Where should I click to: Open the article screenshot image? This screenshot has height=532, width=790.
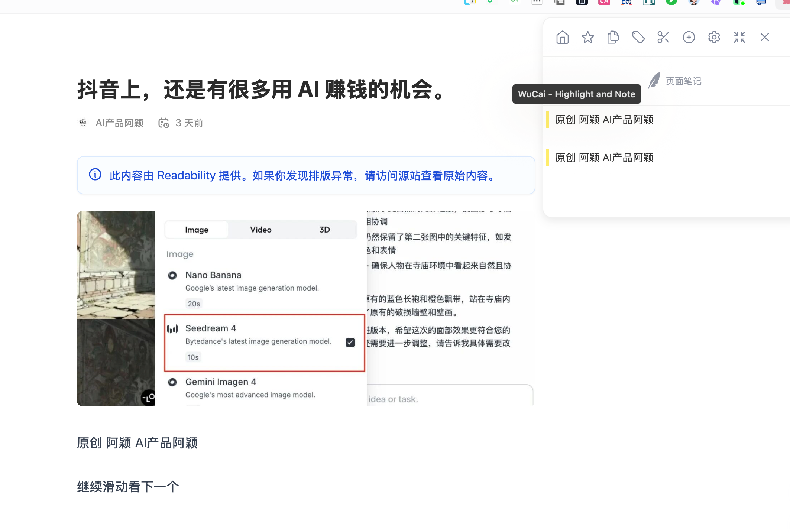305,308
